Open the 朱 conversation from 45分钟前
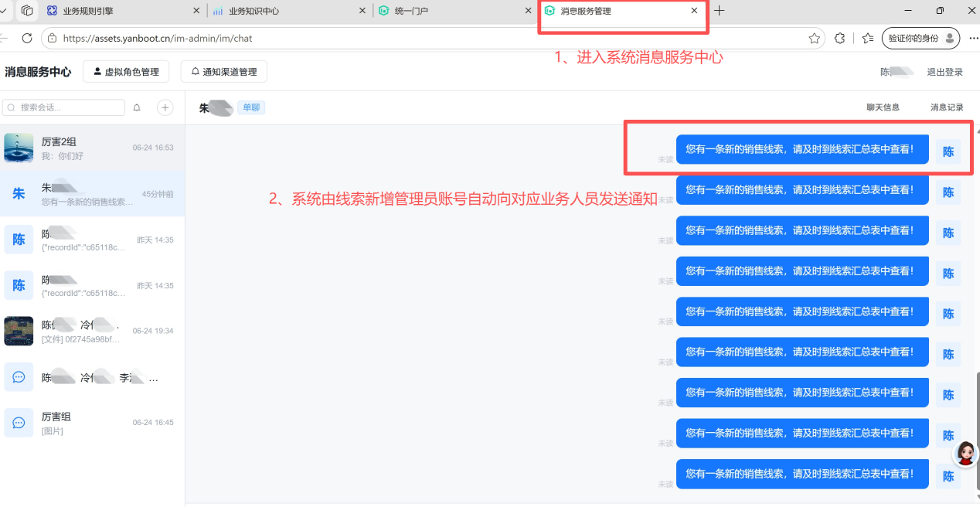Screen dimensions: 980x507 pyautogui.click(x=92, y=194)
